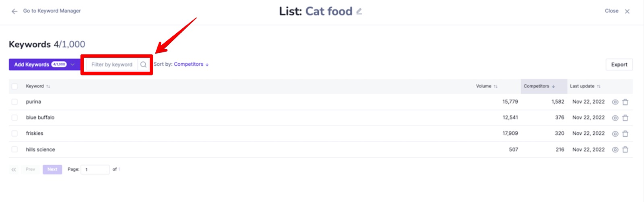
Task: Click the Filter by keyword input field
Action: (112, 65)
